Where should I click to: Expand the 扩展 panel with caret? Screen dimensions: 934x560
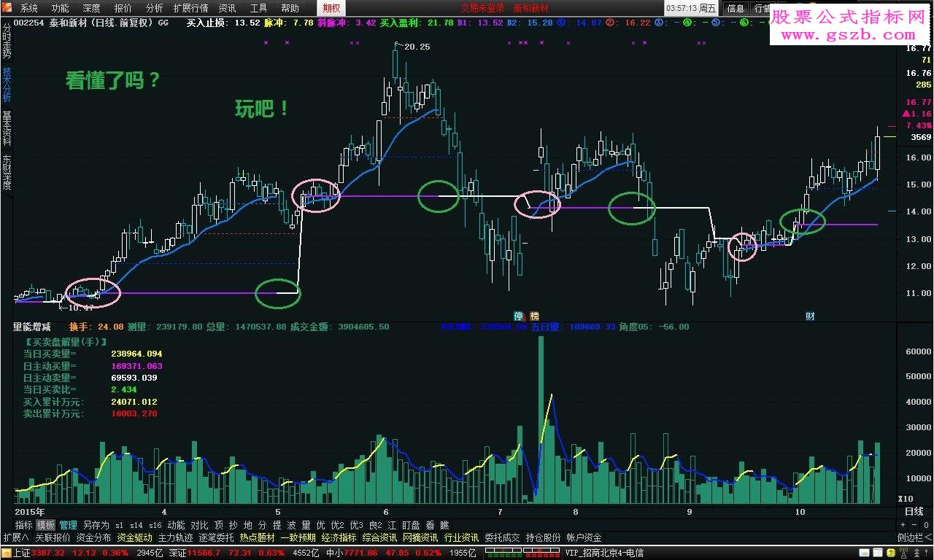click(x=15, y=537)
